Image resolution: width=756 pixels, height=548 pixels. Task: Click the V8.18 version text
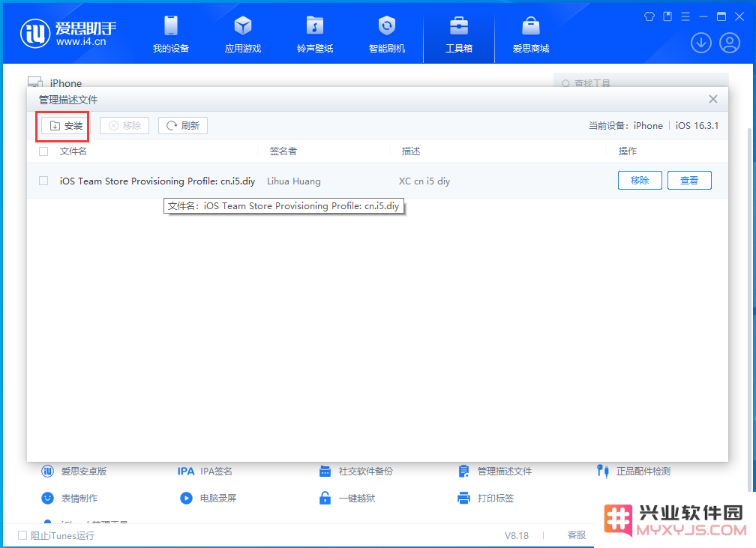pyautogui.click(x=516, y=535)
